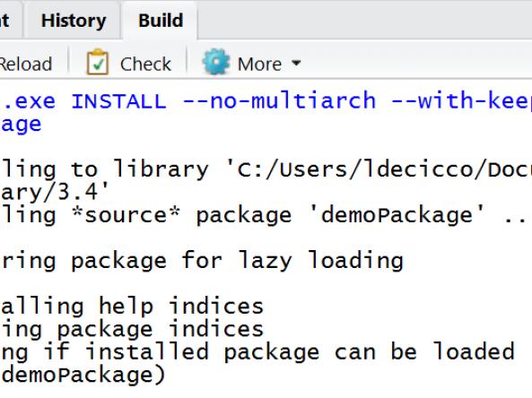Switch to the History tab

pyautogui.click(x=74, y=21)
